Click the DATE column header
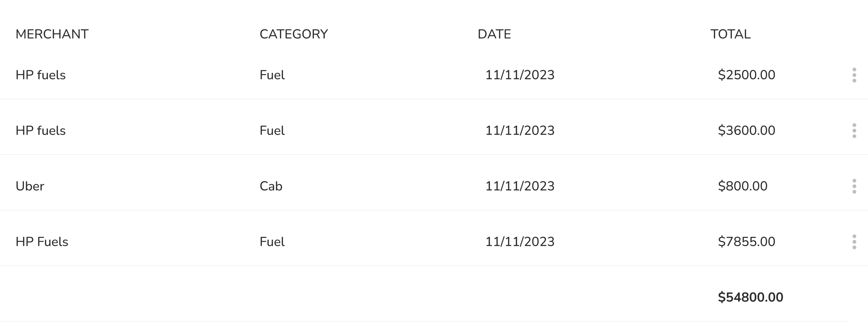 [494, 34]
